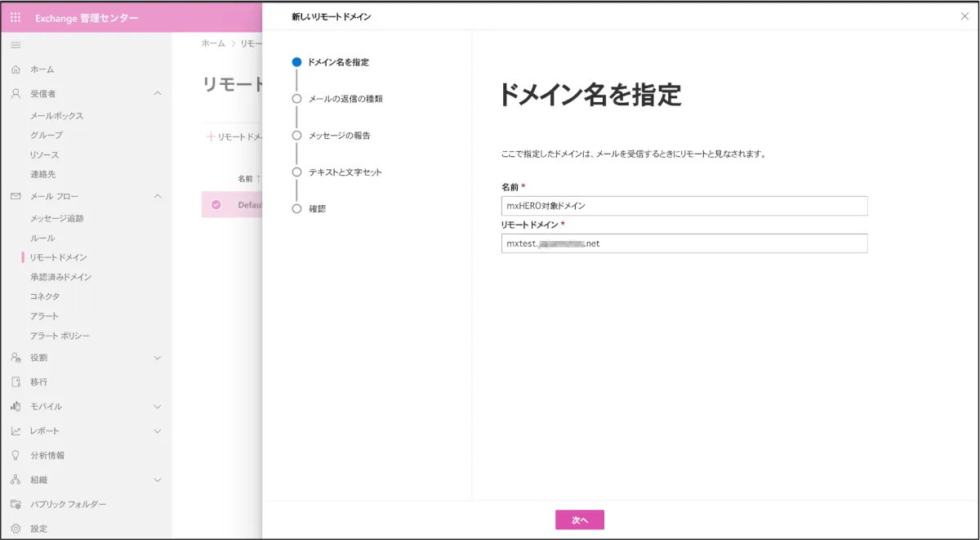Select the メールの返信の種類 step circle
980x540 pixels.
click(x=296, y=99)
